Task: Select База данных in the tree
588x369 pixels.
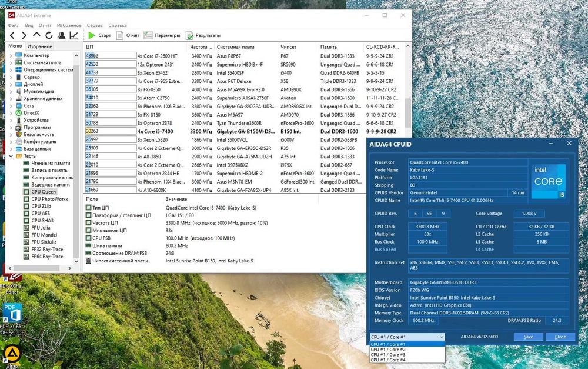Action: pos(37,149)
